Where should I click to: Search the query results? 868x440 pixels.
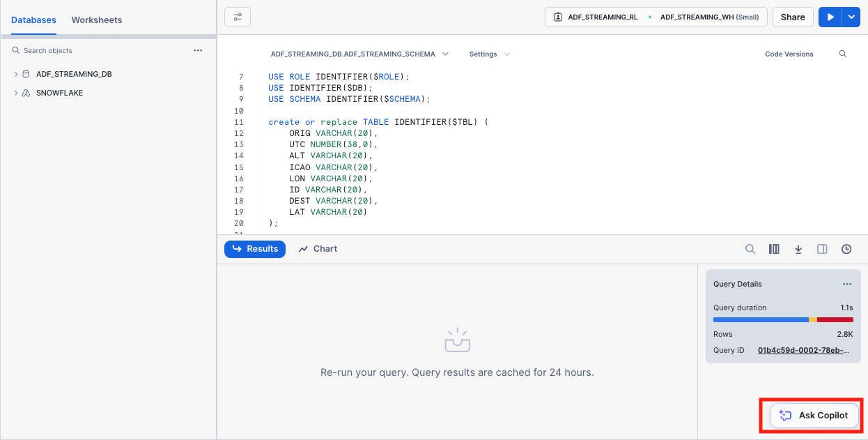pyautogui.click(x=750, y=249)
